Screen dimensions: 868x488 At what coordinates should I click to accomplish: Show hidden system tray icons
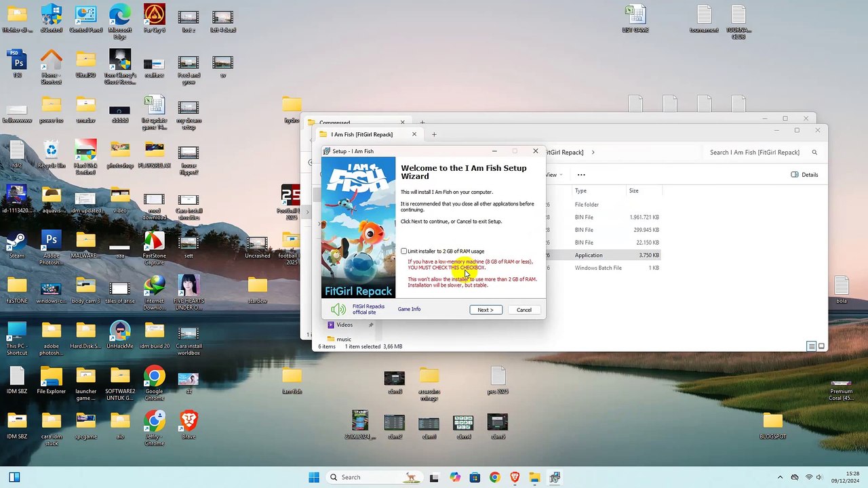pyautogui.click(x=780, y=477)
